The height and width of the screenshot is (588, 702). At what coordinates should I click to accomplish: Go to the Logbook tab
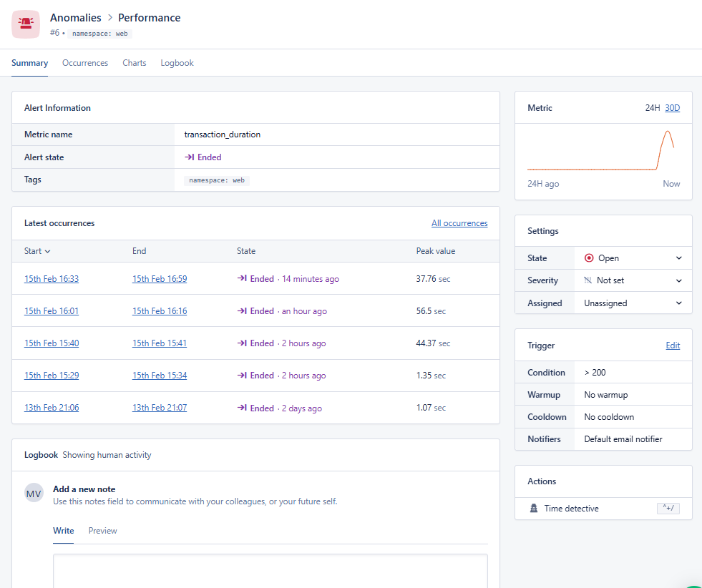[177, 63]
